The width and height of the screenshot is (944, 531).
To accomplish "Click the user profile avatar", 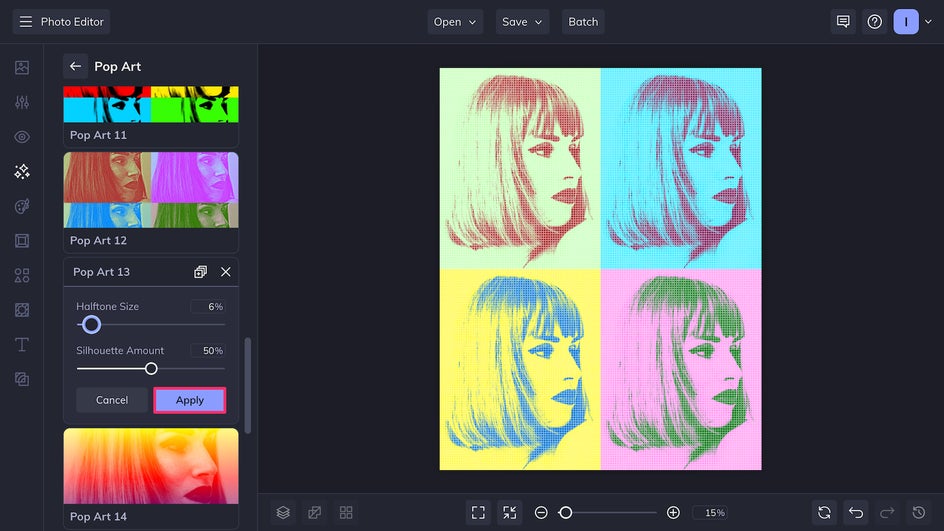I will tap(905, 22).
